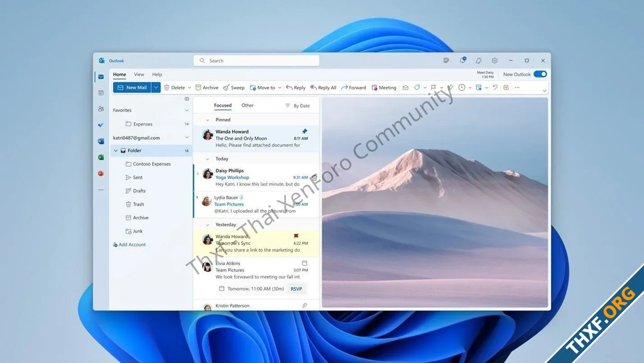Open the Move to dropdown arrow

pos(280,88)
